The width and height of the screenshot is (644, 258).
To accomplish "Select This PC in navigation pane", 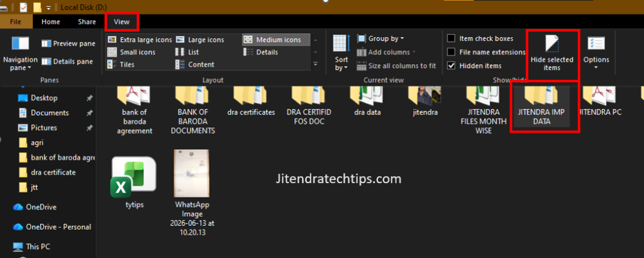I will (32, 247).
